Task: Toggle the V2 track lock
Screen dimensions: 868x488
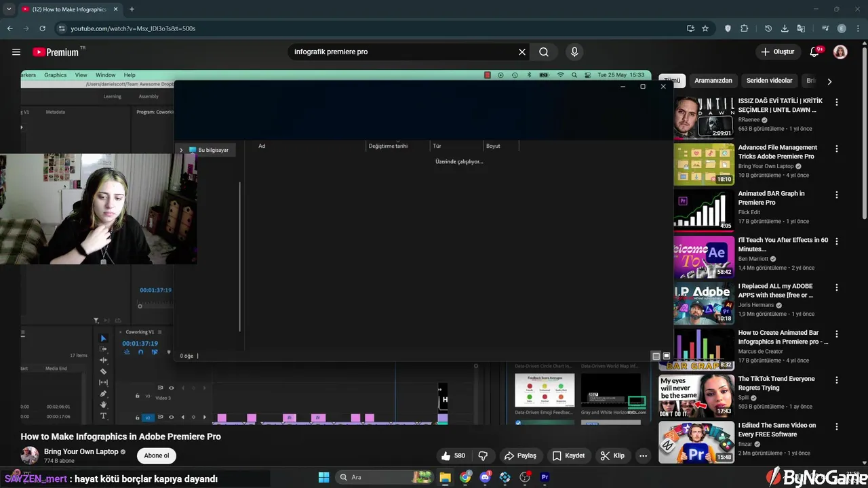Action: [138, 418]
